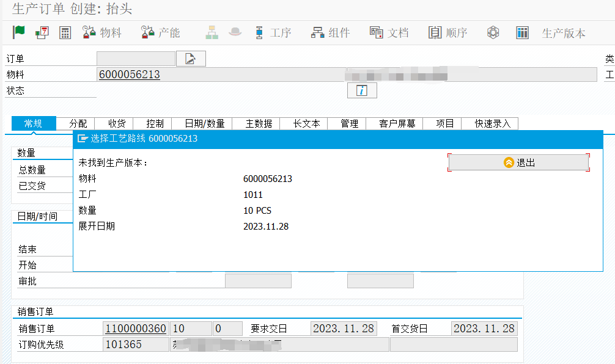Click the 未找到生产版本 message text
Screen dimensions: 615x364
[x=113, y=162]
